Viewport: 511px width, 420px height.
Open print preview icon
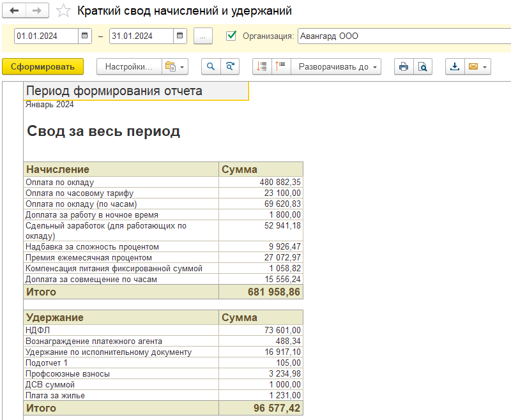pos(423,67)
